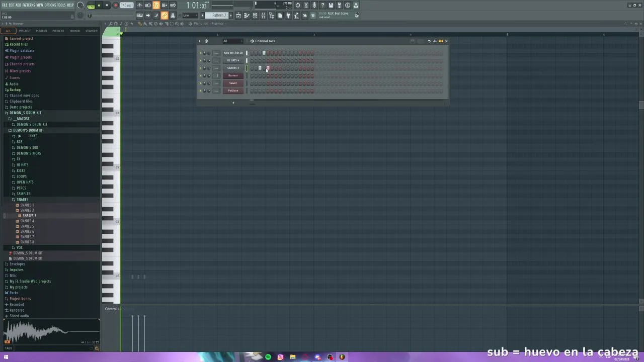
Task: Click the PoiZone channel button
Action: tap(233, 90)
